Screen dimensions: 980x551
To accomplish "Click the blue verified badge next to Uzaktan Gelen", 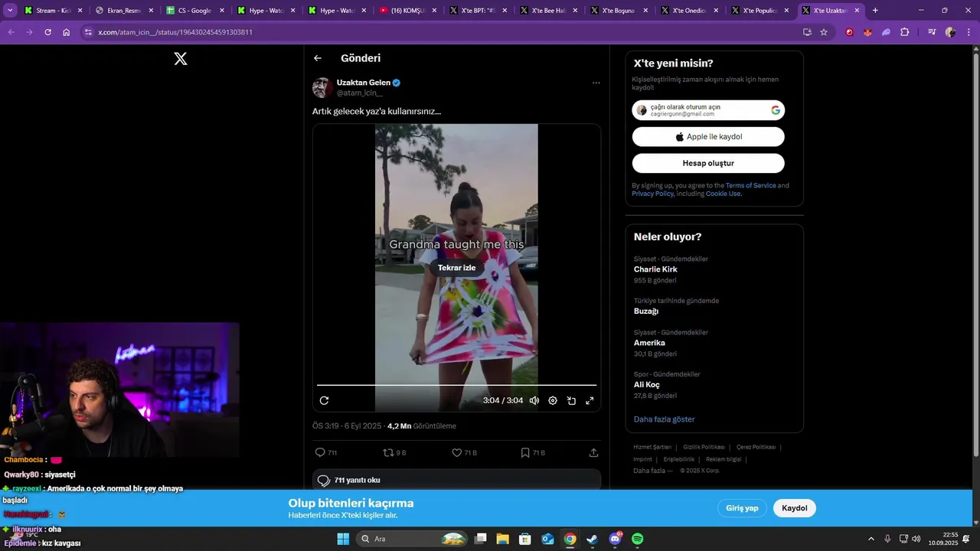I will coord(397,83).
